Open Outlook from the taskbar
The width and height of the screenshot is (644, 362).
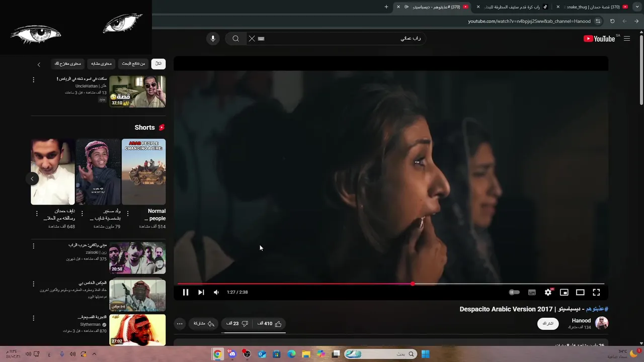coord(262,354)
